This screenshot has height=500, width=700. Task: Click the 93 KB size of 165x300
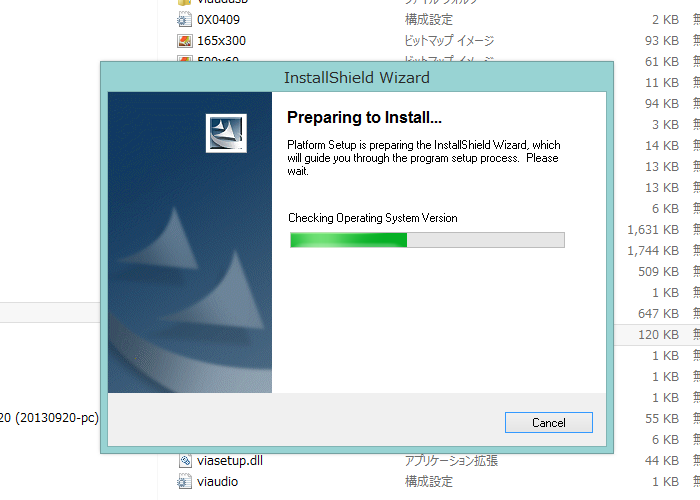(x=662, y=41)
